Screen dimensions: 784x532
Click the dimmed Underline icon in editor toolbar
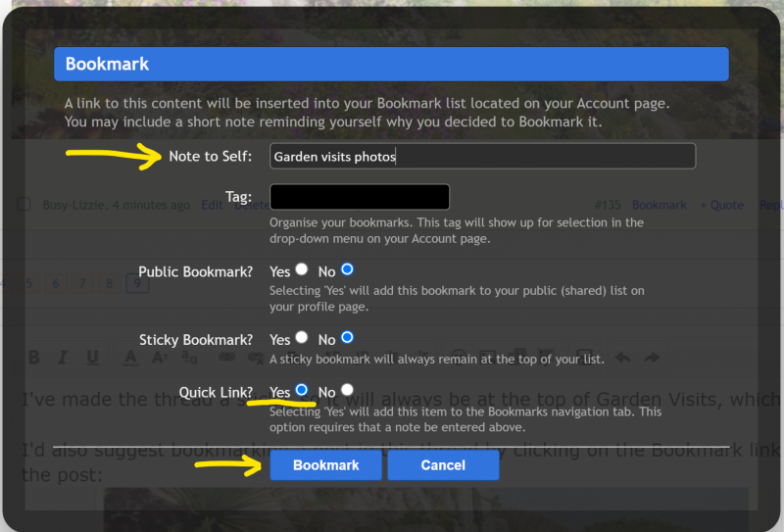(x=91, y=358)
